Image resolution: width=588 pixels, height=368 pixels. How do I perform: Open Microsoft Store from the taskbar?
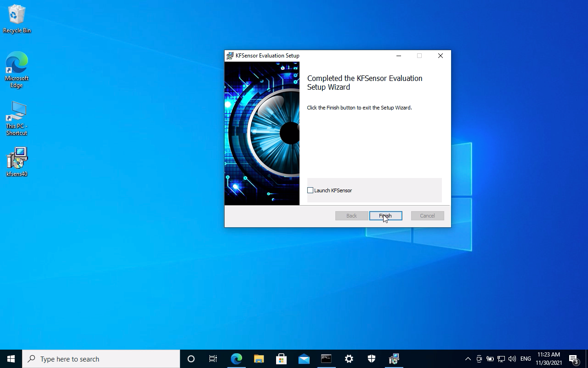281,359
